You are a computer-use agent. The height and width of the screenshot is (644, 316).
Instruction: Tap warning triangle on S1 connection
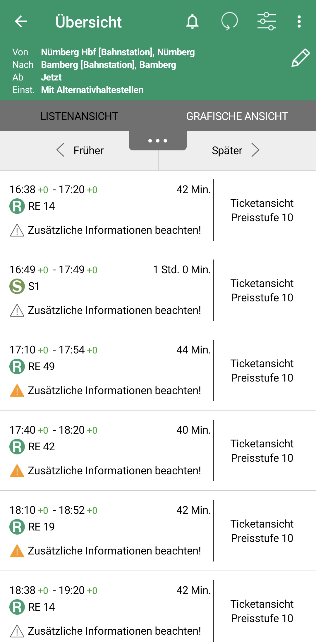click(17, 310)
